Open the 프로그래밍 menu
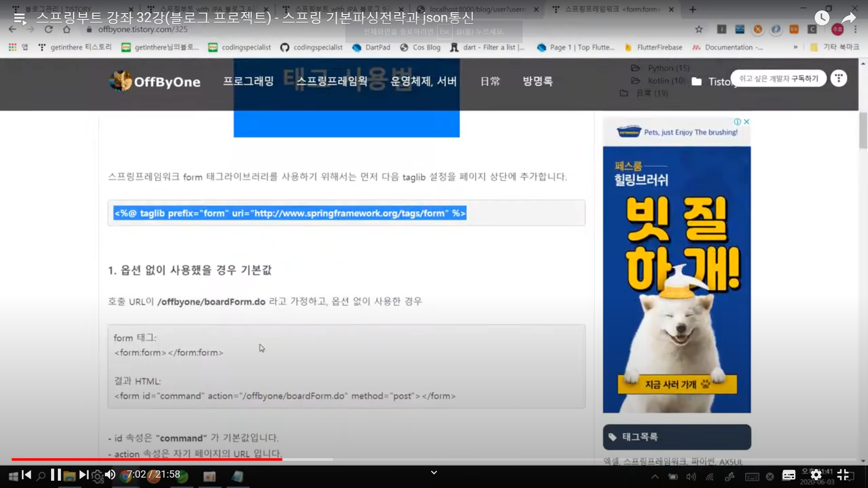Viewport: 868px width, 488px height. [x=248, y=81]
